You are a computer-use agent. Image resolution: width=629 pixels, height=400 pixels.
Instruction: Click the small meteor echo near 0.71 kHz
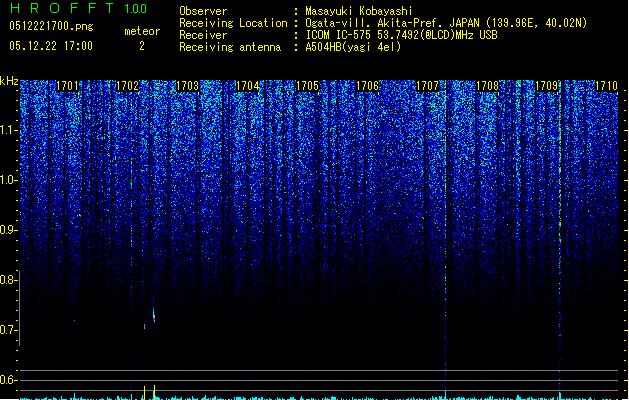pyautogui.click(x=144, y=327)
